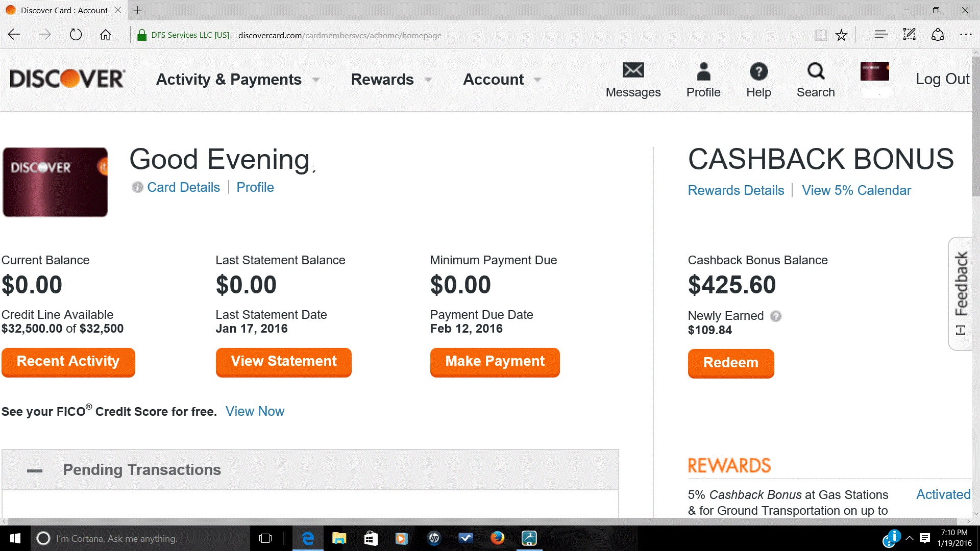Open the Windows Start menu
This screenshot has height=551, width=980.
[15, 538]
